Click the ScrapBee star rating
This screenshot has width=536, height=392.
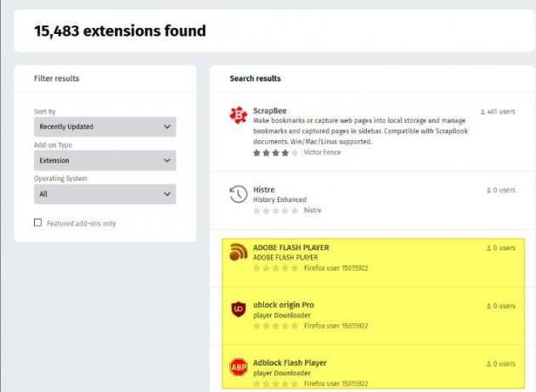coord(274,153)
